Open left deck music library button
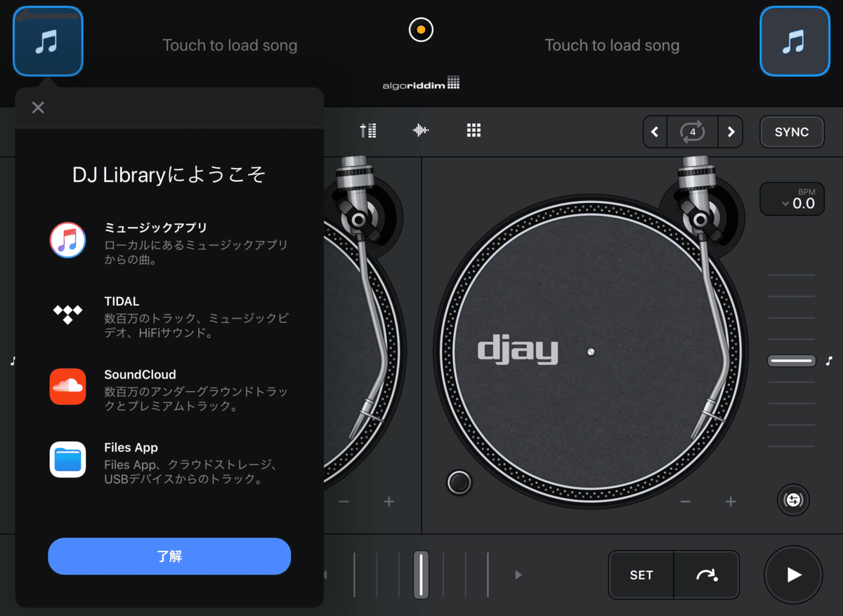This screenshot has height=616, width=843. point(48,41)
